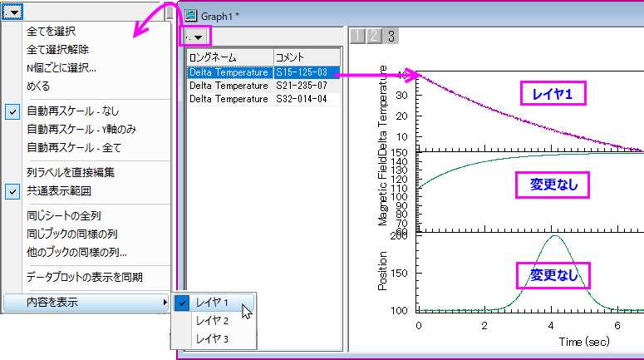The image size is (644, 360).
Task: Expand the 内容を表示 submenu
Action: pyautogui.click(x=86, y=303)
